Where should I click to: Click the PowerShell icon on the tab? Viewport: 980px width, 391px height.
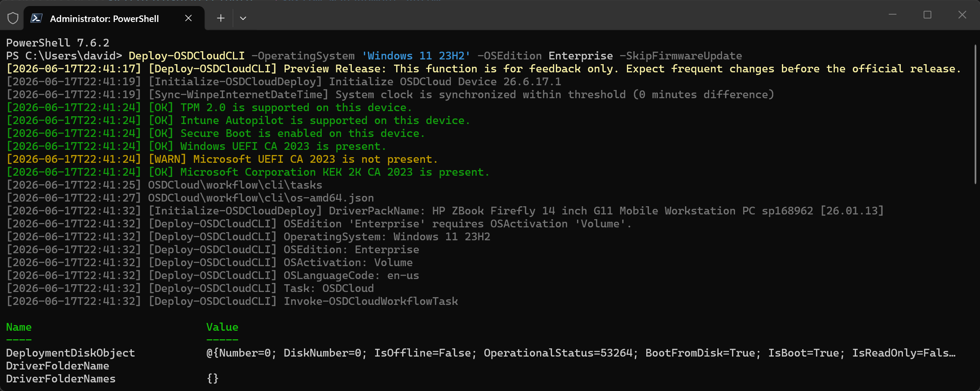(37, 18)
